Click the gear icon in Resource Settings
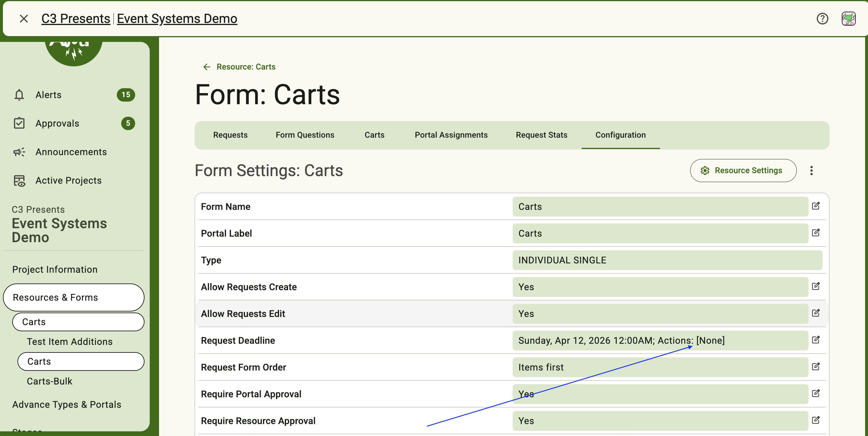This screenshot has width=868, height=436. (x=705, y=171)
